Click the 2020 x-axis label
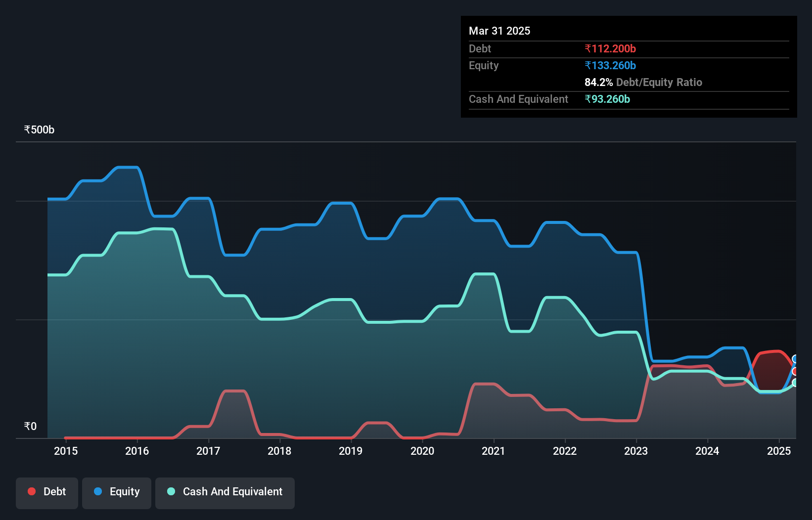 pyautogui.click(x=422, y=451)
